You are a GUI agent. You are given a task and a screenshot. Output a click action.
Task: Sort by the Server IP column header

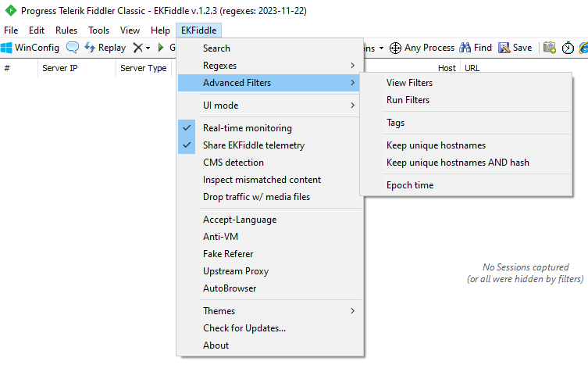77,68
